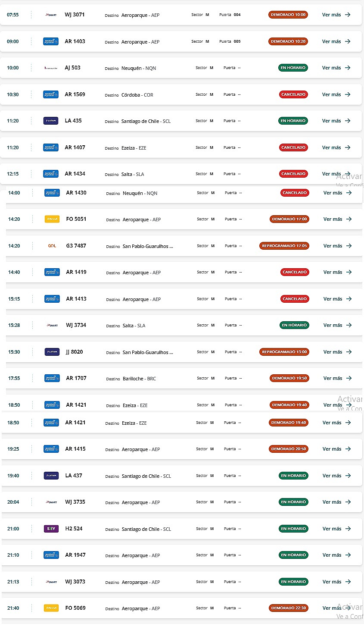Click the 'Demorado 22:30' badge on FO 5069
The image size is (364, 630).
pos(289,608)
